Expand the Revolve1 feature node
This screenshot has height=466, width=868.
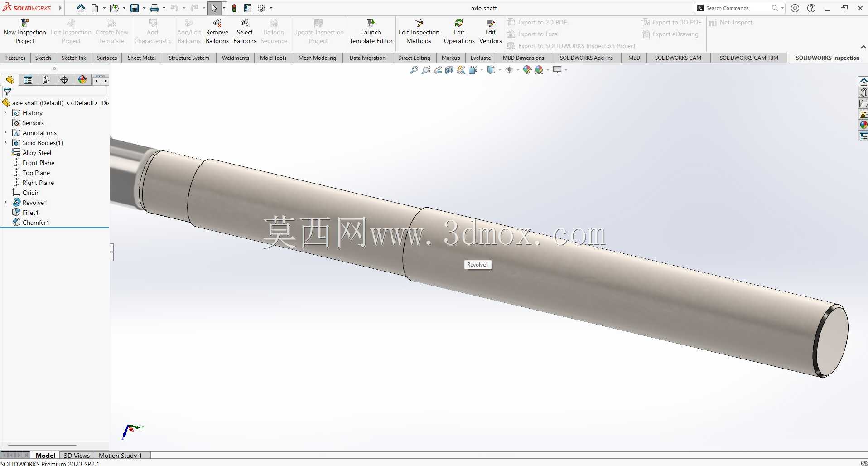5,203
